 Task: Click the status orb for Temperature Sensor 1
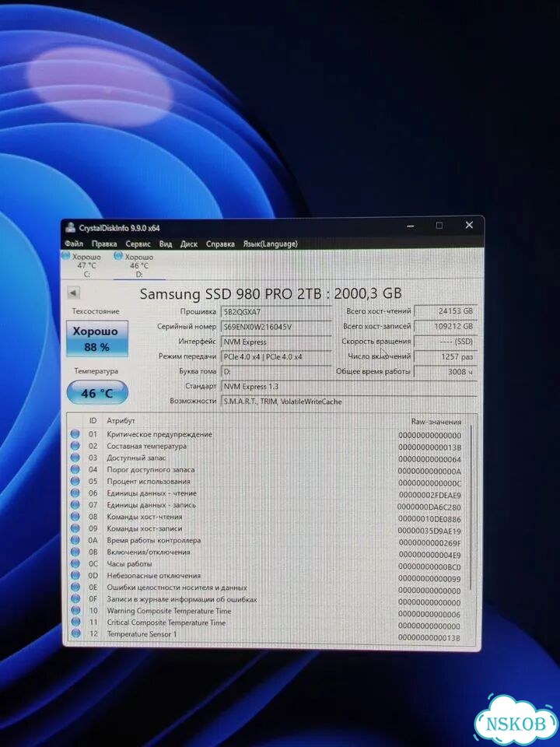point(75,633)
